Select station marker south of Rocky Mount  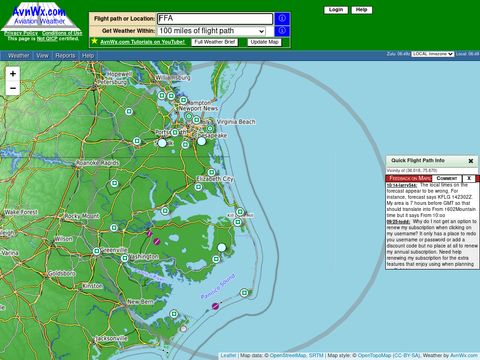pos(114,228)
